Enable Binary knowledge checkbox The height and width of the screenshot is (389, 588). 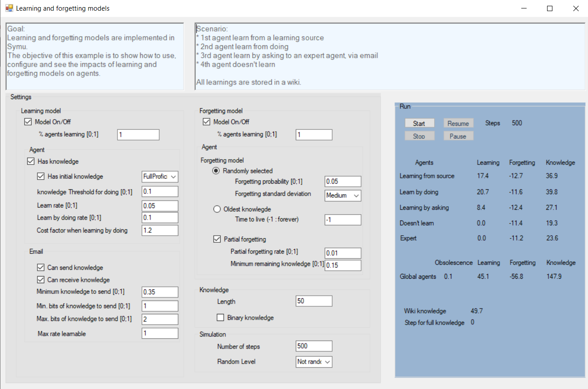[x=220, y=317]
